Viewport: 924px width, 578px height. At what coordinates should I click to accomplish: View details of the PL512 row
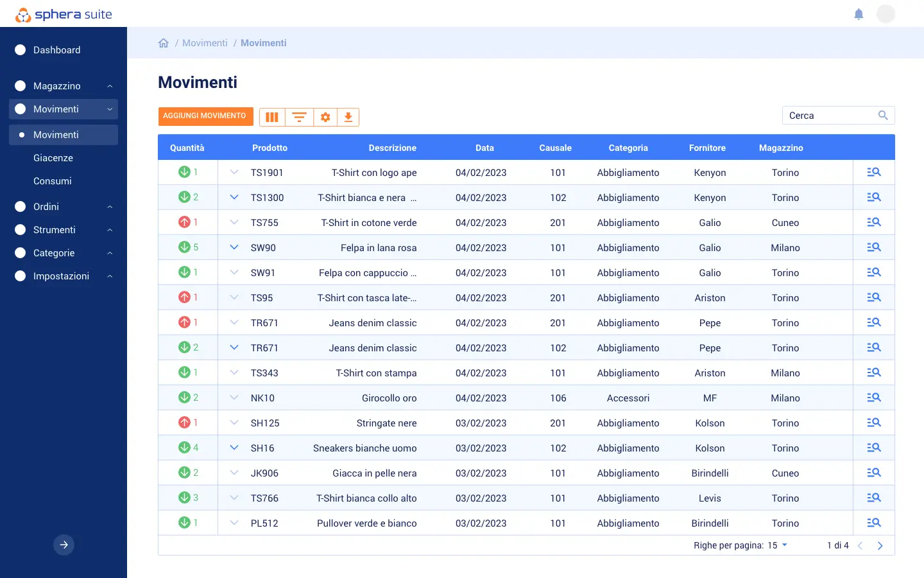pyautogui.click(x=874, y=523)
